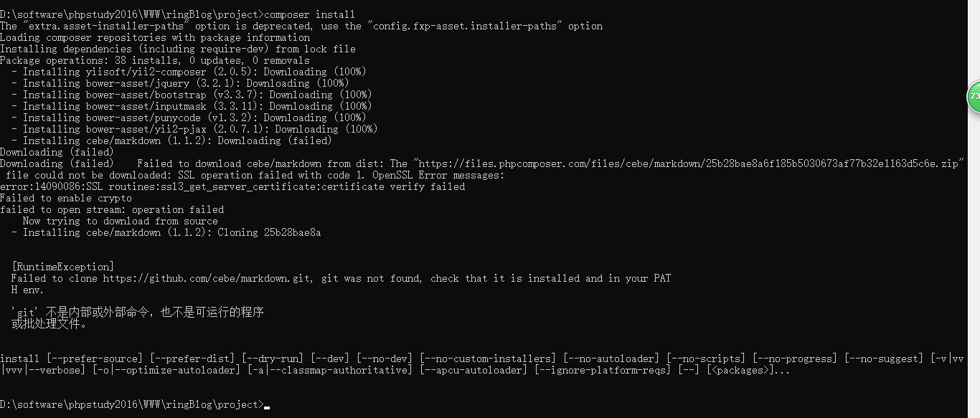
Task: Click the "Failed to enable crypto" line
Action: [x=66, y=198]
